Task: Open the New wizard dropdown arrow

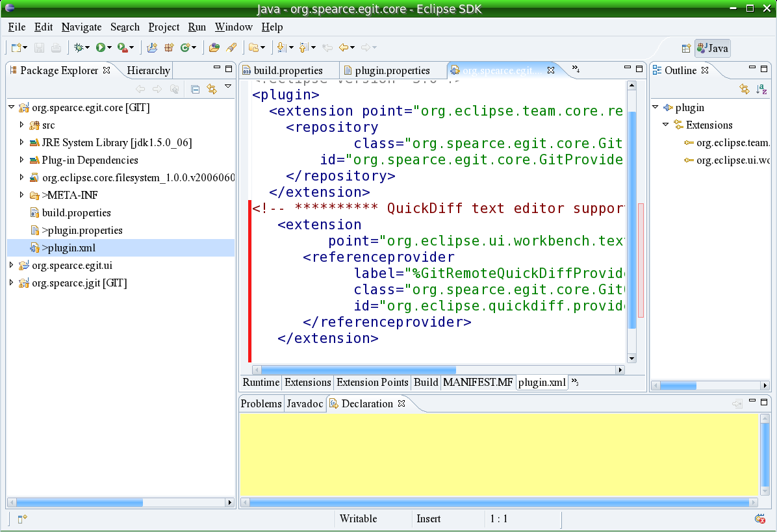Action: [x=25, y=48]
